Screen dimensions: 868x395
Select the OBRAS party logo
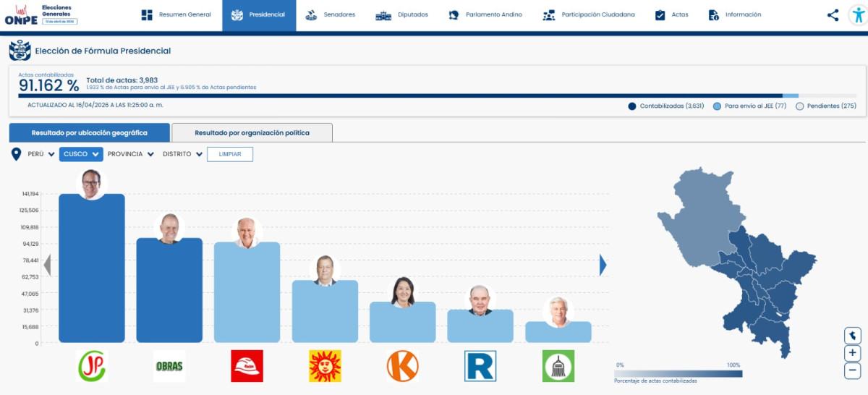coord(169,365)
